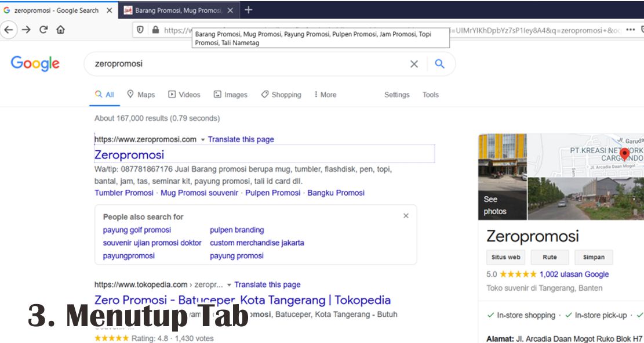644x343 pixels.
Task: Select the All results tab
Action: pyautogui.click(x=104, y=95)
